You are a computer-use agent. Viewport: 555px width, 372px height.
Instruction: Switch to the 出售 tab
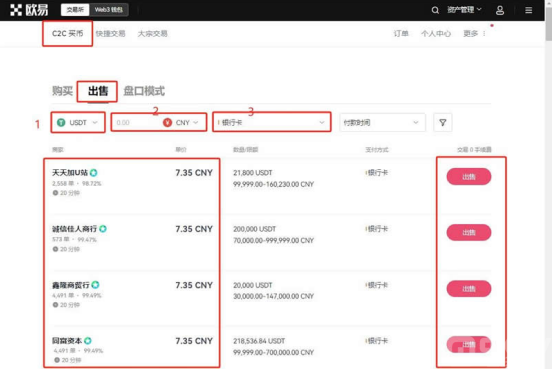tap(98, 91)
